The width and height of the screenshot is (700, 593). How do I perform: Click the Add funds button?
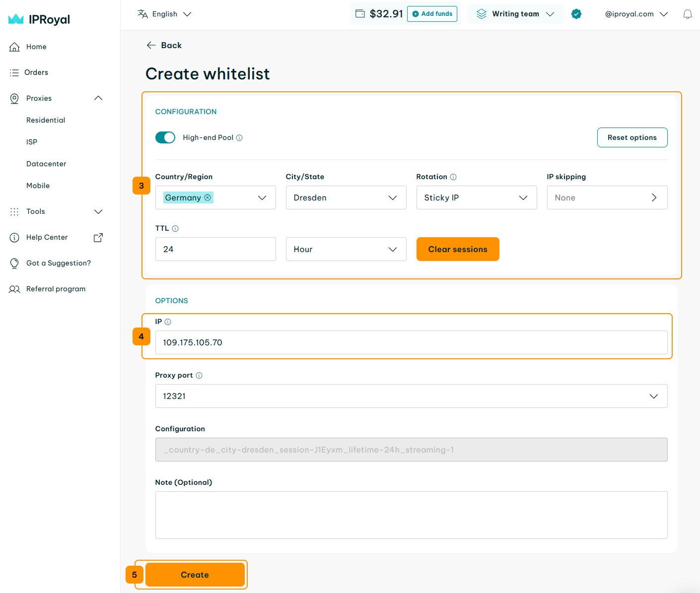click(x=432, y=14)
